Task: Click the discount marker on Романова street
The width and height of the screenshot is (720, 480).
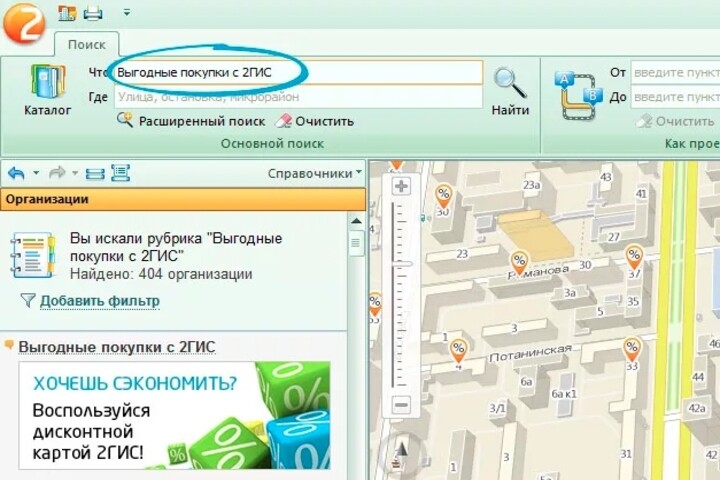Action: 519,262
